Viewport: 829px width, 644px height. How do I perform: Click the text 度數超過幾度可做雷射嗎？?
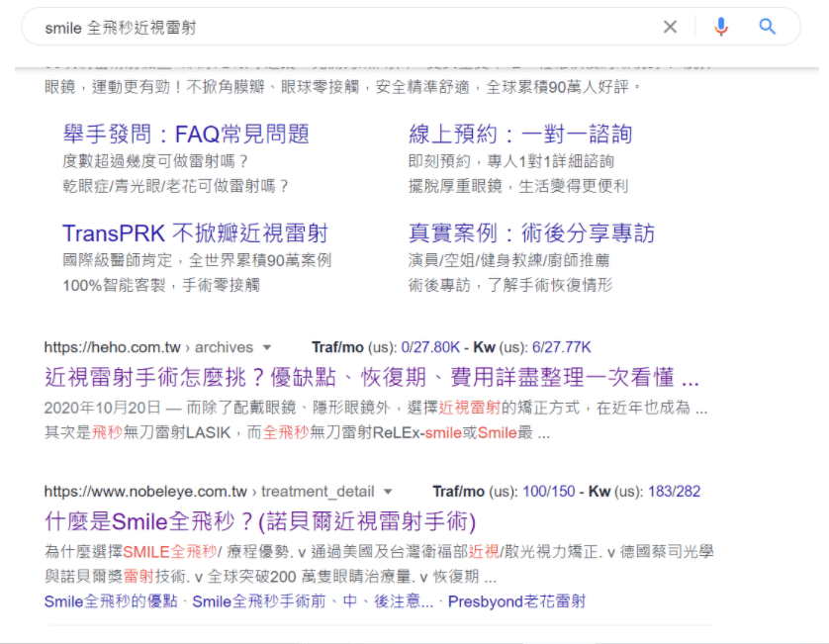click(156, 161)
